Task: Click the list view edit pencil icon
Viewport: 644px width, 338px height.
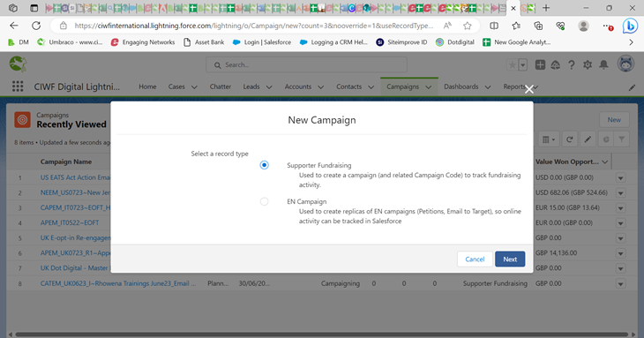Action: (588, 139)
